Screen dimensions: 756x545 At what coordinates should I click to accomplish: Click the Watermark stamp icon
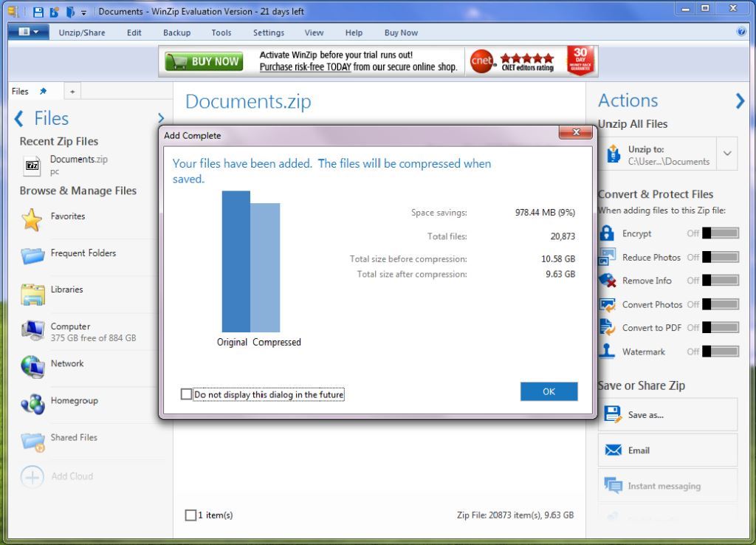pos(607,351)
